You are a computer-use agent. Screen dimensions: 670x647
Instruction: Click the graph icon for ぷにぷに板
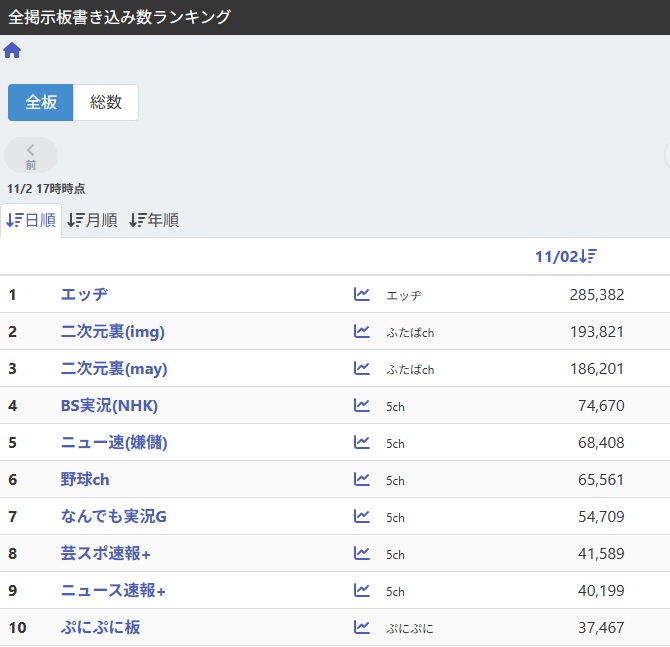tap(362, 628)
